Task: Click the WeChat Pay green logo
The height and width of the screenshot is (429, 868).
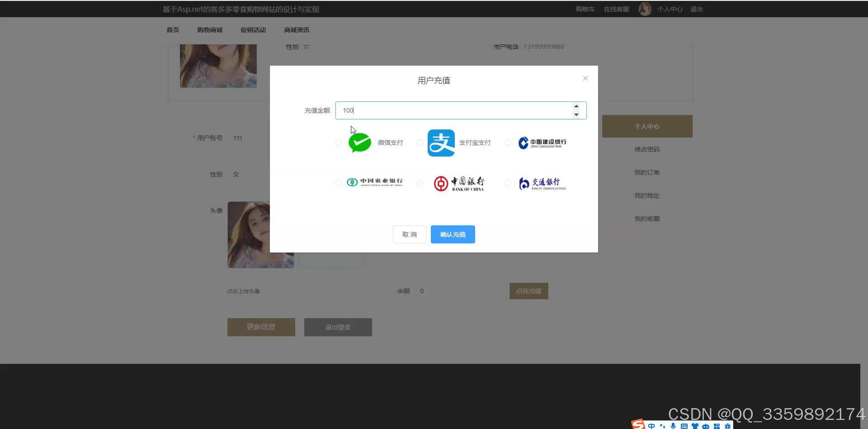Action: 360,143
